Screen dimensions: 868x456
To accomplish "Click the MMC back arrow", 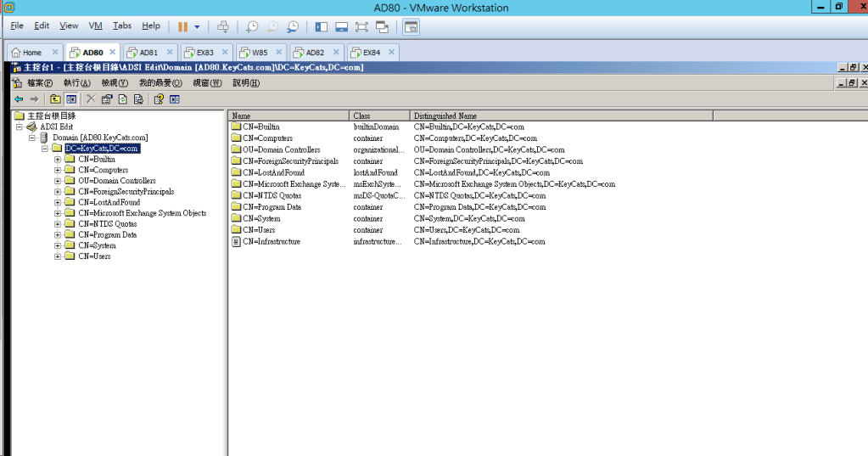I will point(19,99).
